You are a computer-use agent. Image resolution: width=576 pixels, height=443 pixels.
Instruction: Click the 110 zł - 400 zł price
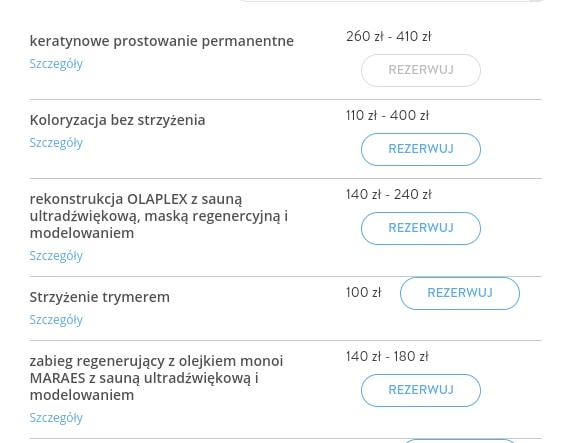pyautogui.click(x=387, y=115)
